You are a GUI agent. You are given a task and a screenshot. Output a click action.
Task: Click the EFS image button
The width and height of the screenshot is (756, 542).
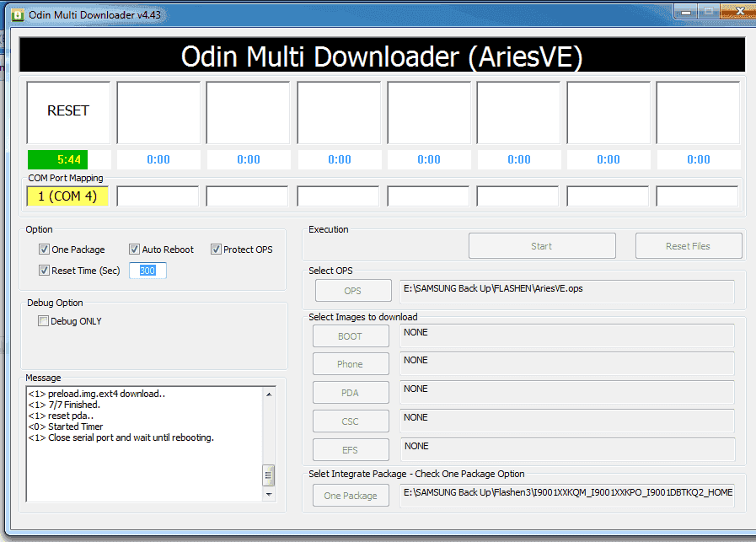pos(351,450)
